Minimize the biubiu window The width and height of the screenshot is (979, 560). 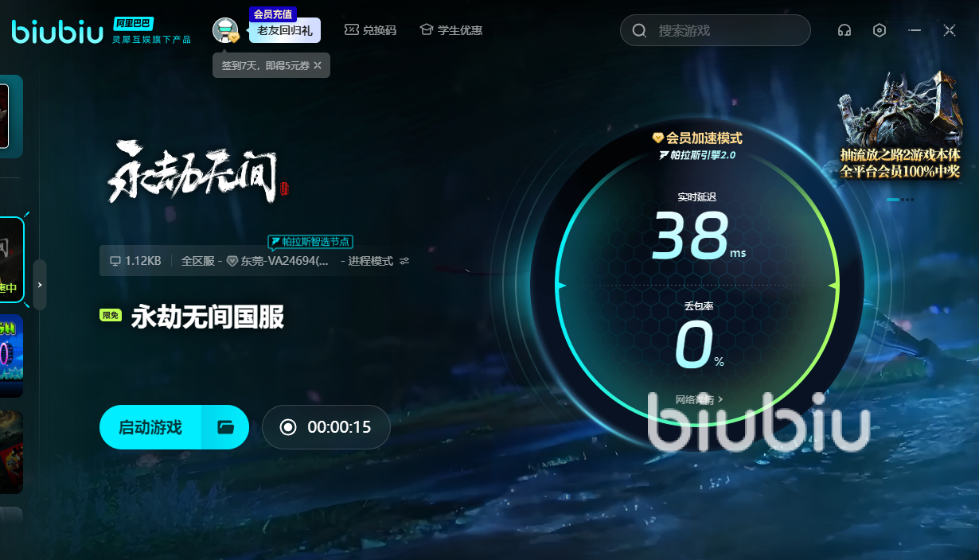[915, 30]
